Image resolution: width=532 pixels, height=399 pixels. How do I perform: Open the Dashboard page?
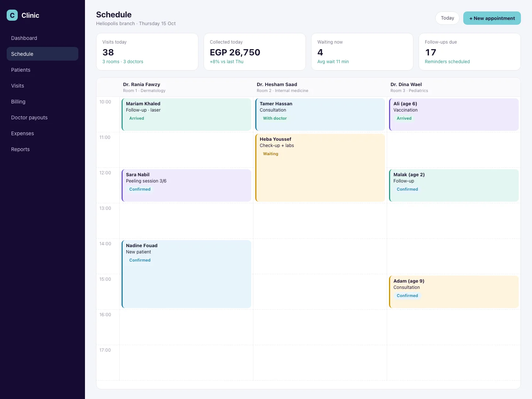(x=42, y=38)
